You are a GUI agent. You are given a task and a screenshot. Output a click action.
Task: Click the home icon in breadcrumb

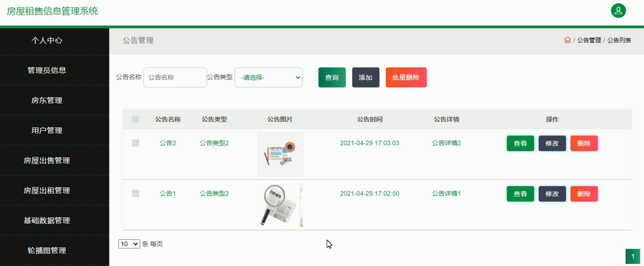tap(567, 40)
